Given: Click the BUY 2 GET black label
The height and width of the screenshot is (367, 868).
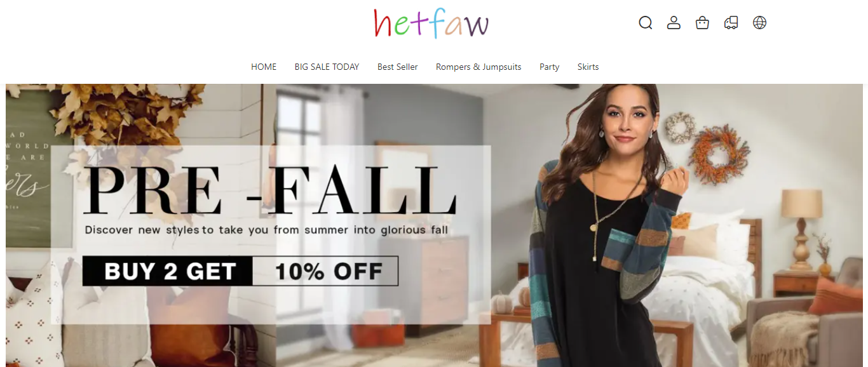Looking at the screenshot, I should click(168, 272).
